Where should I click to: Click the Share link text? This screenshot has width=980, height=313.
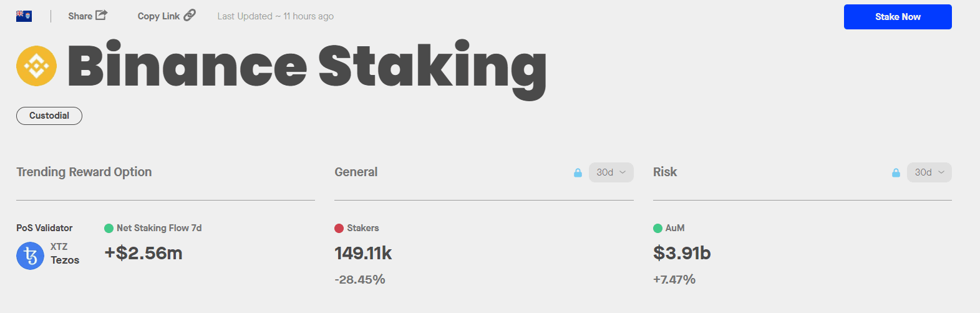(80, 16)
